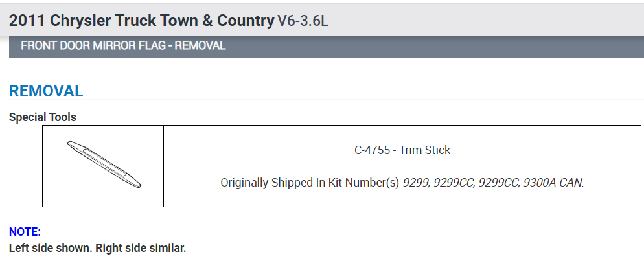Click the blue REMOVAL section heading
Image resolution: width=644 pixels, height=261 pixels.
pos(46,91)
